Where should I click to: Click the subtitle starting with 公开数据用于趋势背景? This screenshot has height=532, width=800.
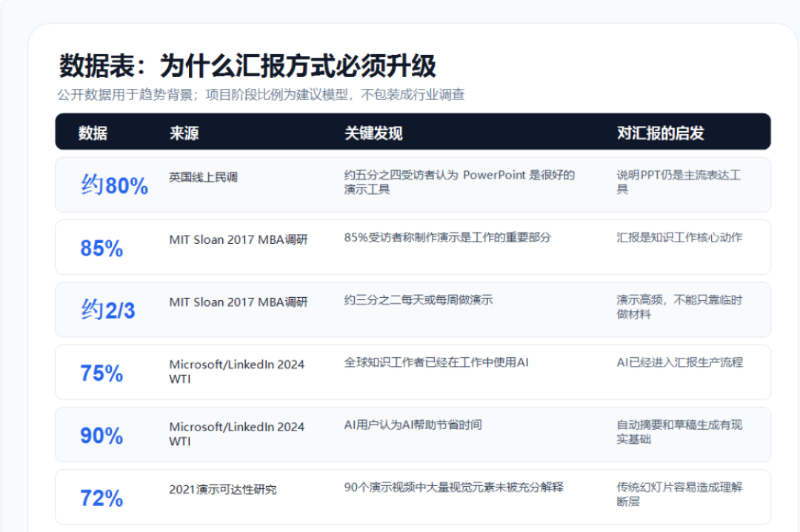tap(261, 95)
